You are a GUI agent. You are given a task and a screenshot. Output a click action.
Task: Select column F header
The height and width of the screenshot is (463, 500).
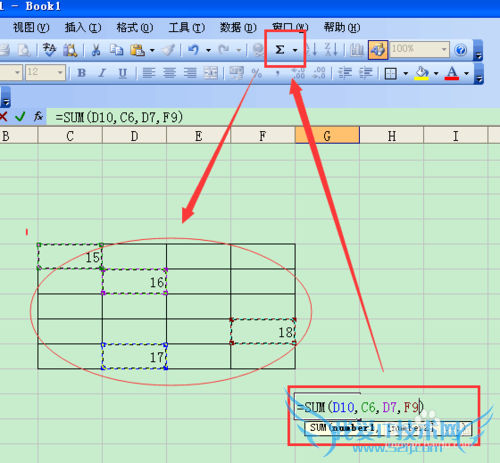(263, 136)
